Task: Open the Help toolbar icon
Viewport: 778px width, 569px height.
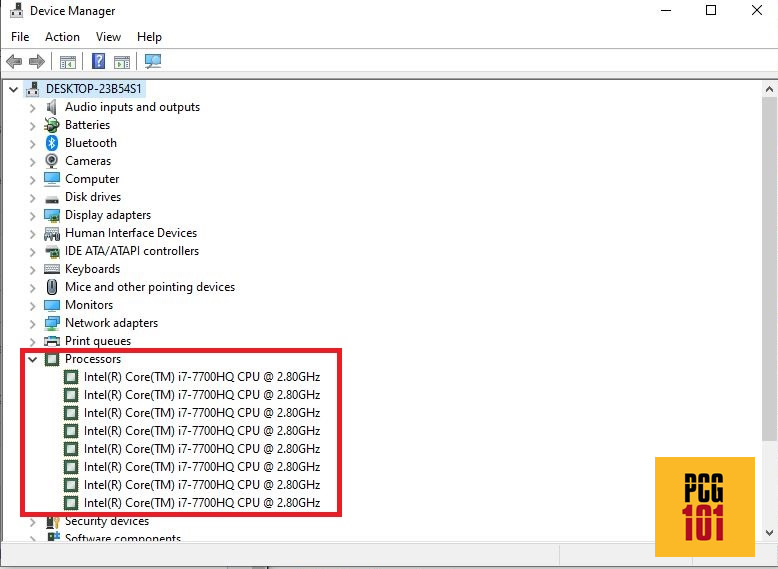Action: pos(99,61)
